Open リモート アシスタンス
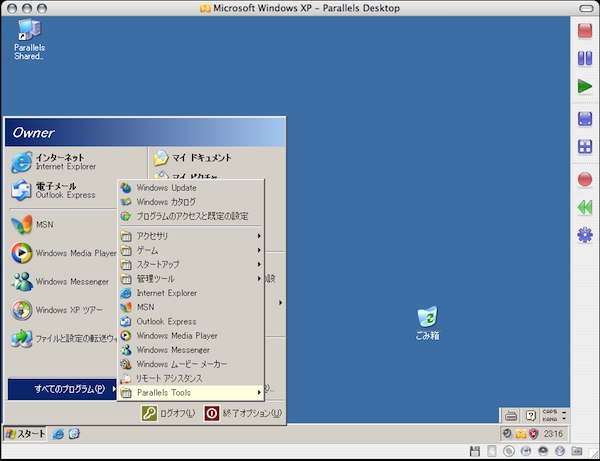 click(x=191, y=378)
